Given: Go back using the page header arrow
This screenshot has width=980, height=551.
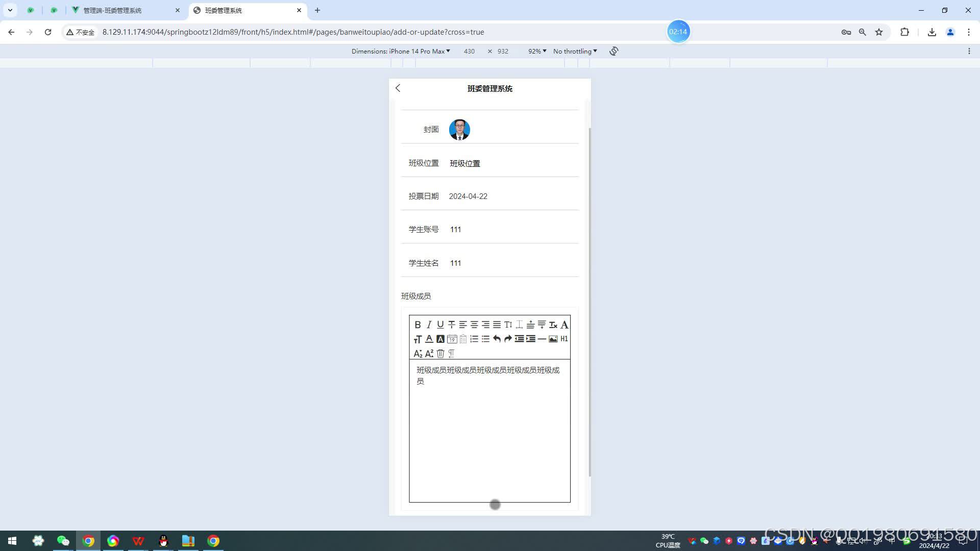Looking at the screenshot, I should click(x=398, y=88).
